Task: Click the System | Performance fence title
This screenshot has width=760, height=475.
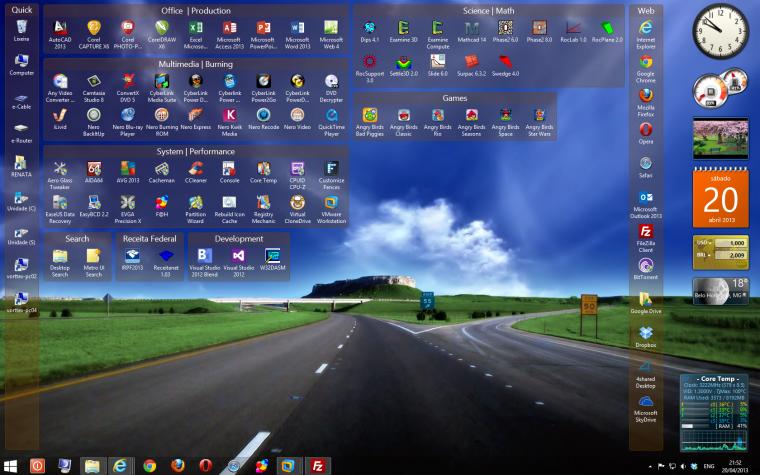Action: click(196, 151)
